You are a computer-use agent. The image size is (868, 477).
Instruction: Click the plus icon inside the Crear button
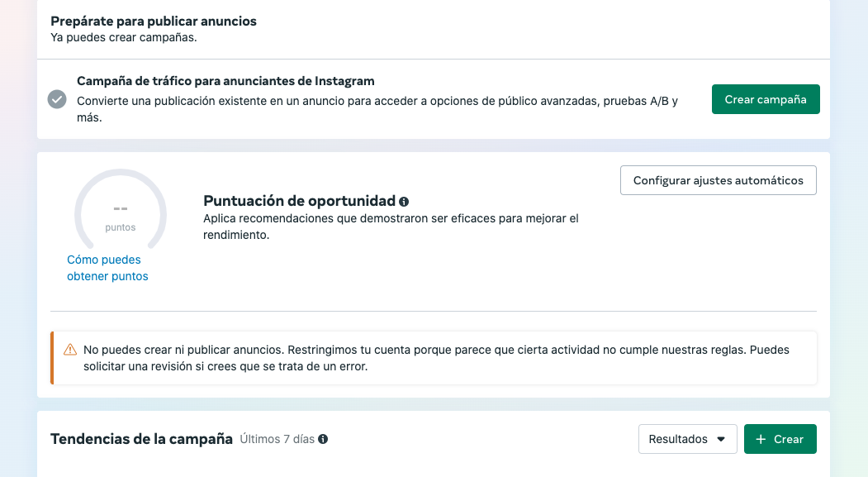[760, 439]
